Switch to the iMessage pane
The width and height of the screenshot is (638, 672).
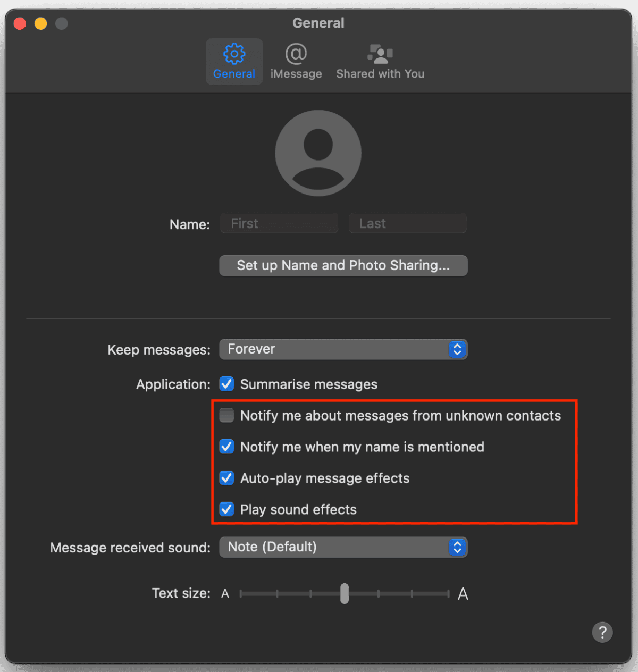tap(296, 61)
